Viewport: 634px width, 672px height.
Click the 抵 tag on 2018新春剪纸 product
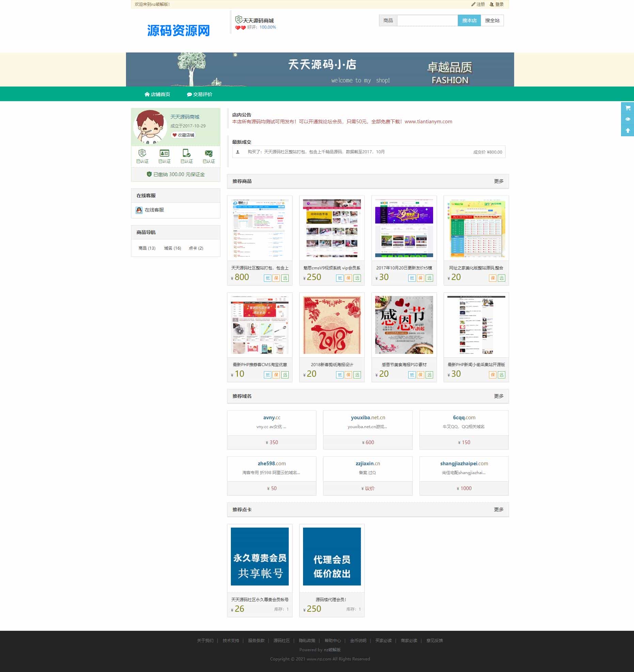pos(340,375)
